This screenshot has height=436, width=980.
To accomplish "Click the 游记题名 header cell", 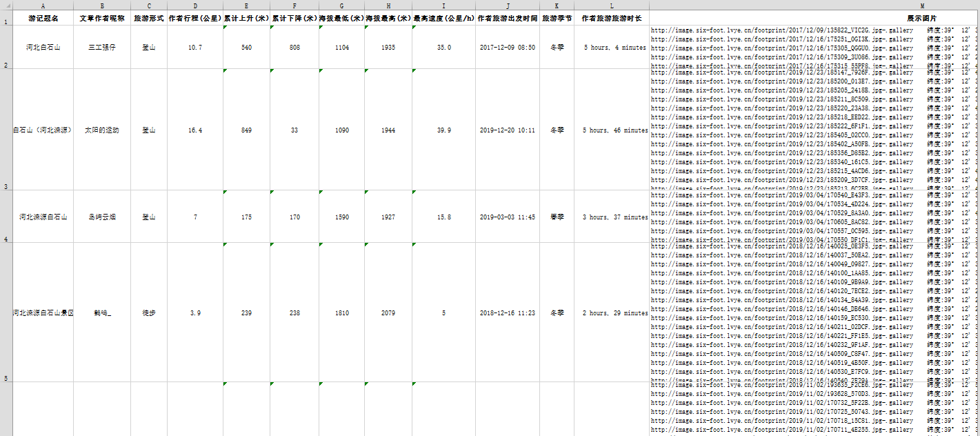I will (43, 19).
